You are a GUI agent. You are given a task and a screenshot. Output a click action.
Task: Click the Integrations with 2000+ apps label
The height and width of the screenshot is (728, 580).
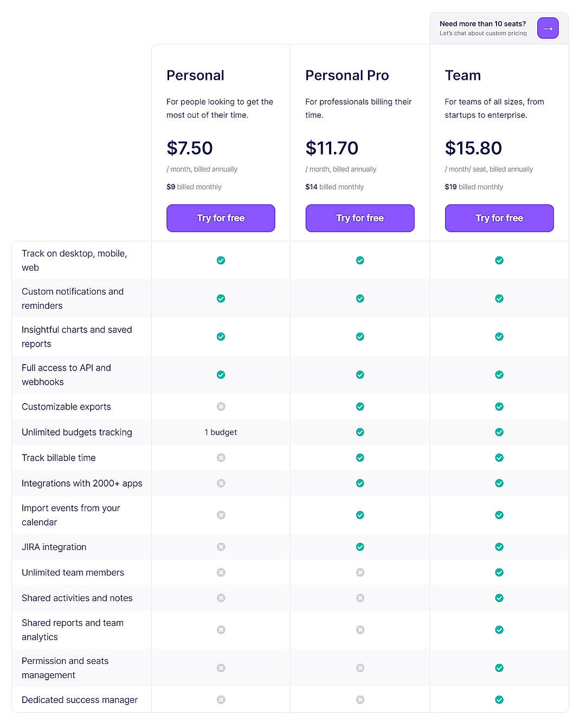point(82,483)
